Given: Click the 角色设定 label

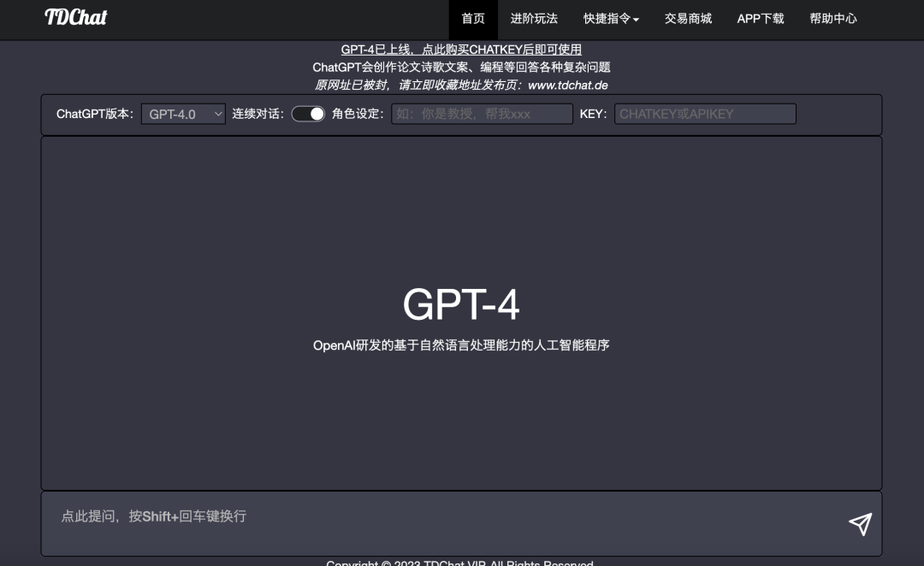Looking at the screenshot, I should coord(358,114).
